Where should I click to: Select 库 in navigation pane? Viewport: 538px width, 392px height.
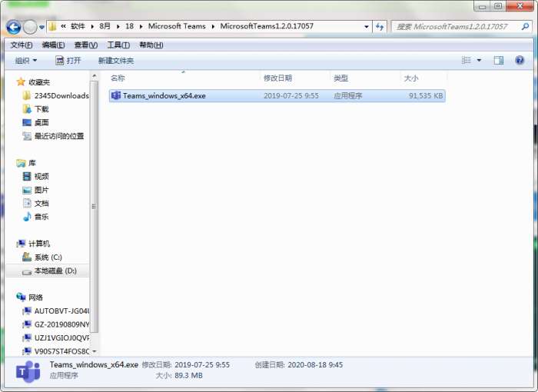pos(32,163)
